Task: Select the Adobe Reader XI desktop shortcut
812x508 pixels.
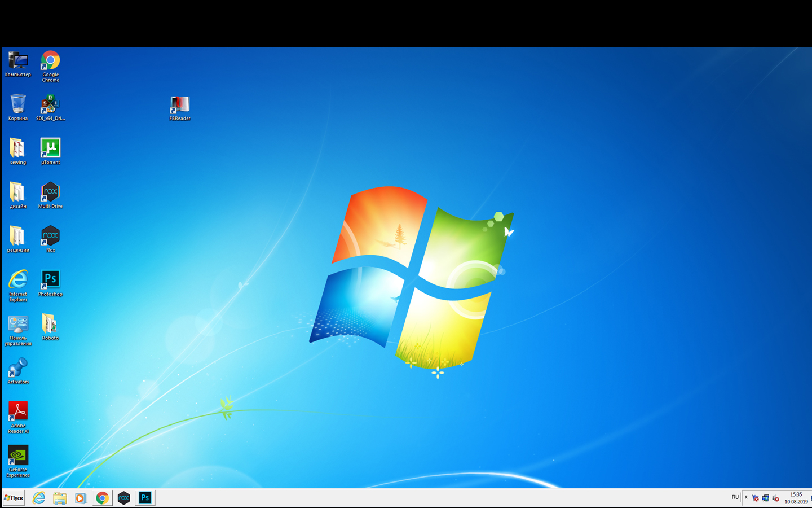Action: tap(18, 418)
